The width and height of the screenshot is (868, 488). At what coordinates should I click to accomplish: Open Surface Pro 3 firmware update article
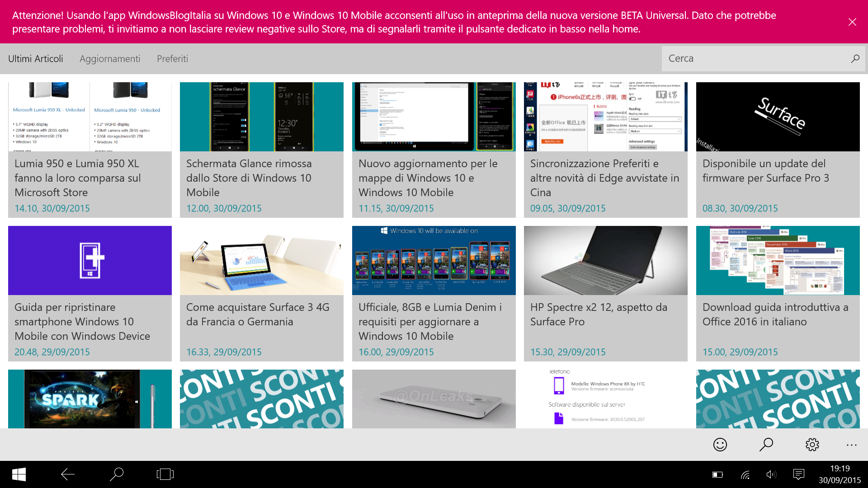(x=766, y=171)
